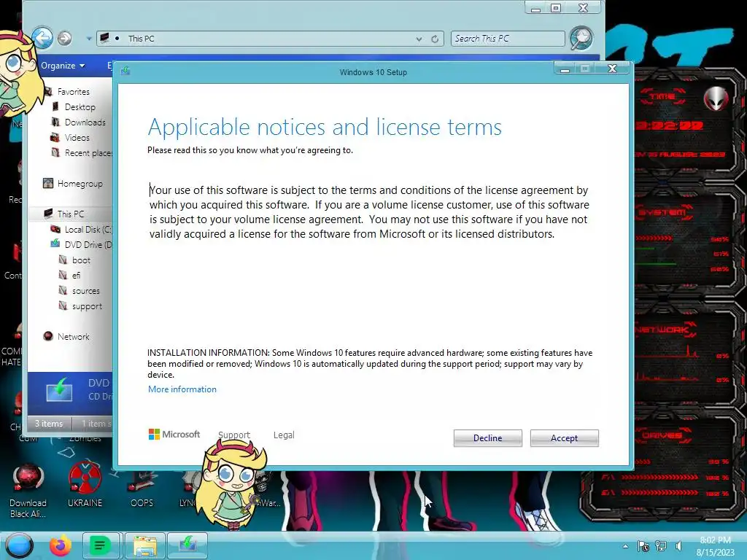Open Recent places in Explorer

pyautogui.click(x=88, y=152)
